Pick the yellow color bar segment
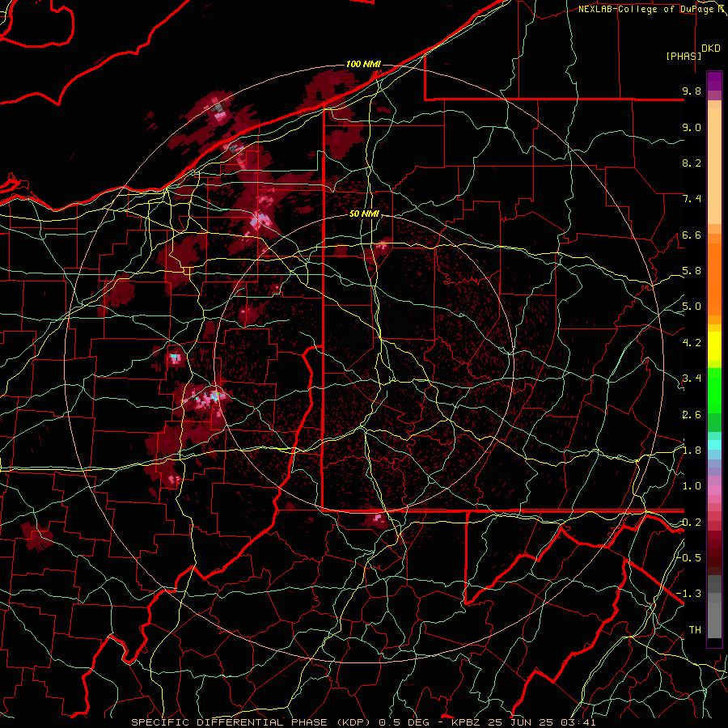Screen dimensions: 728x728 pos(714,346)
